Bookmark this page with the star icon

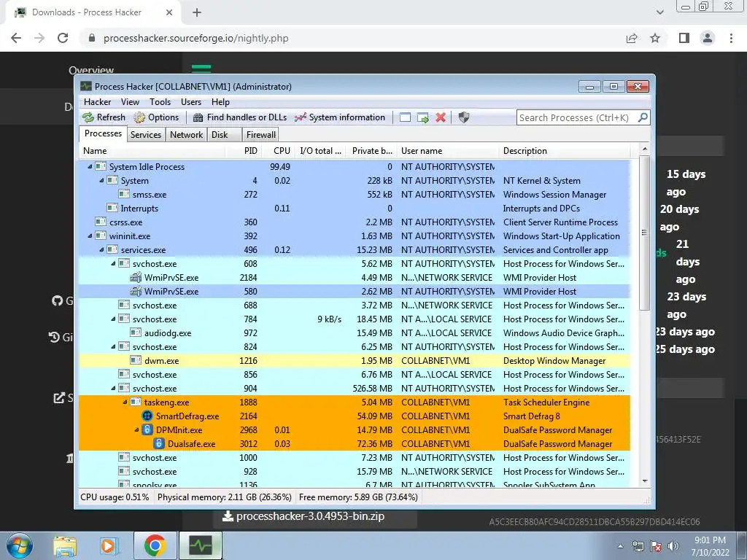[x=655, y=38]
